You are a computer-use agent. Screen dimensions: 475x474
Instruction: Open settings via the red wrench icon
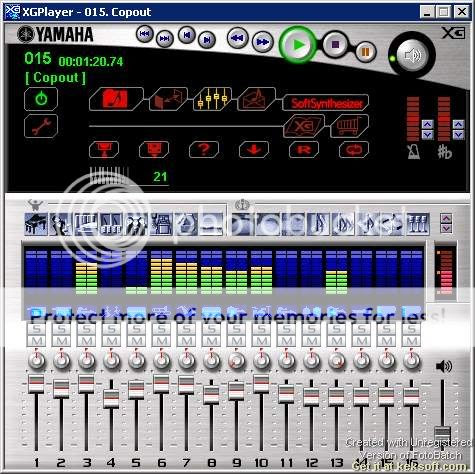[41, 126]
